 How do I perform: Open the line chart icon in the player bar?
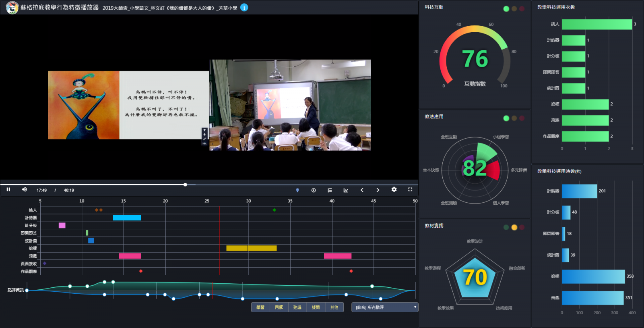tap(346, 190)
